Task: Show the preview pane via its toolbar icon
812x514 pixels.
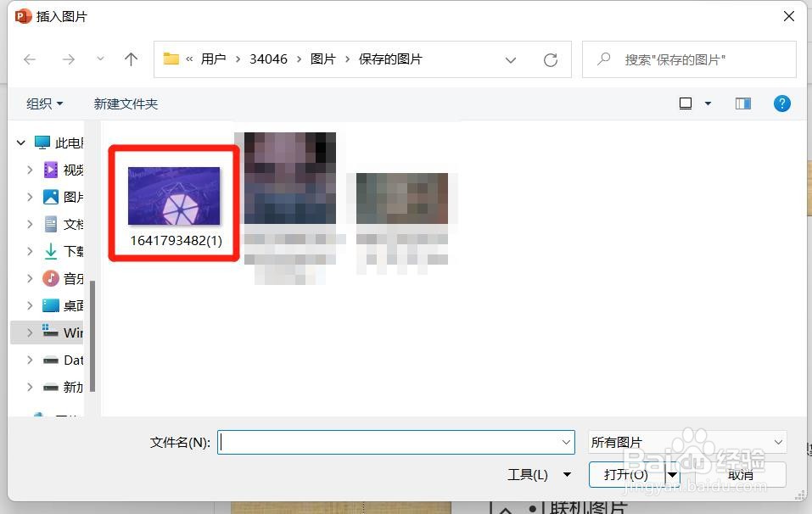Action: (742, 103)
